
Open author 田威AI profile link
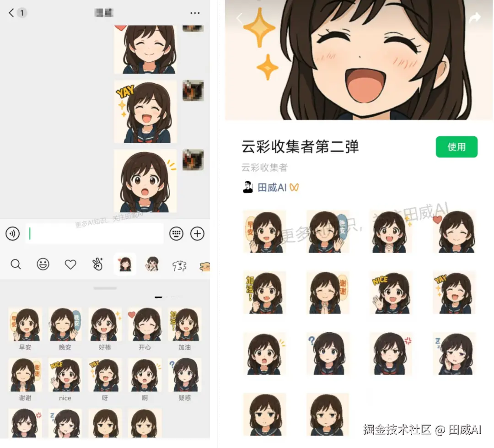click(272, 188)
